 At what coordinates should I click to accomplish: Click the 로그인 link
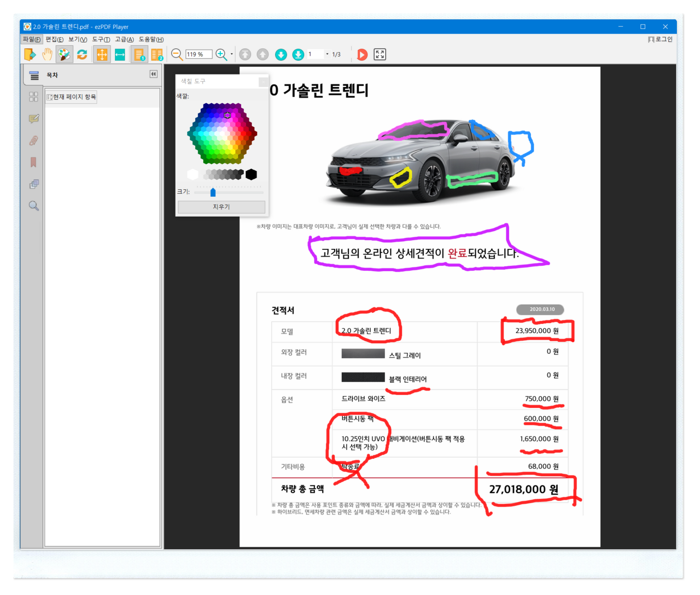point(661,39)
